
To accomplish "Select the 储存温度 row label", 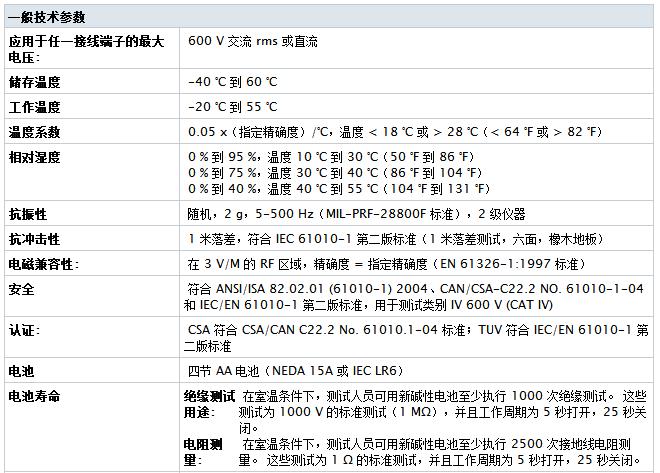I will [x=34, y=84].
